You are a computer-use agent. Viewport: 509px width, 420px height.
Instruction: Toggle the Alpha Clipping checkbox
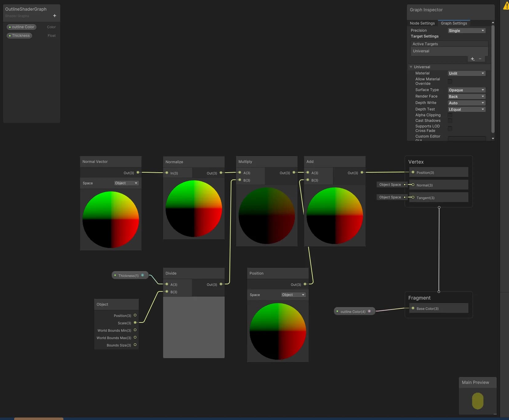tap(450, 115)
